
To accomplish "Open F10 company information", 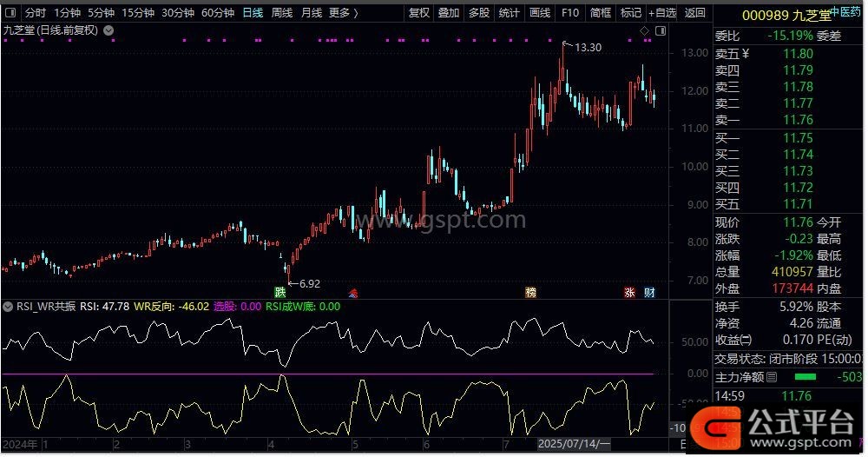I will (x=570, y=12).
